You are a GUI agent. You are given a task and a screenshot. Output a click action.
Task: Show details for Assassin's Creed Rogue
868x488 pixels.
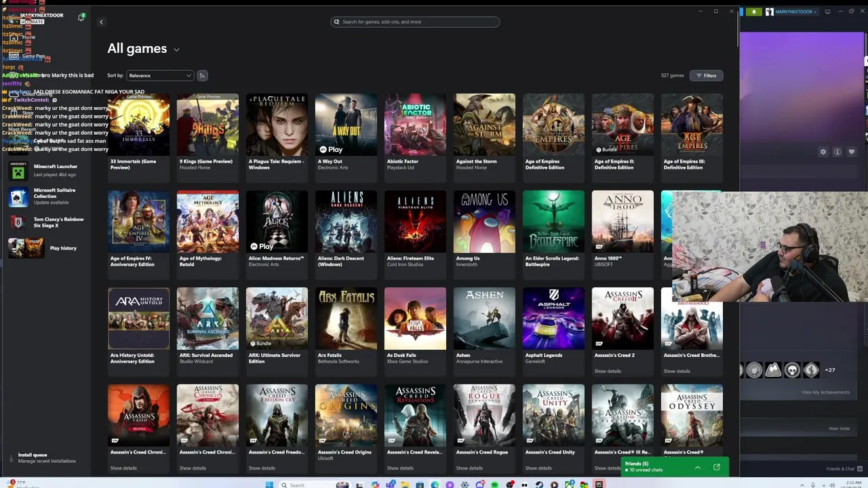click(469, 468)
